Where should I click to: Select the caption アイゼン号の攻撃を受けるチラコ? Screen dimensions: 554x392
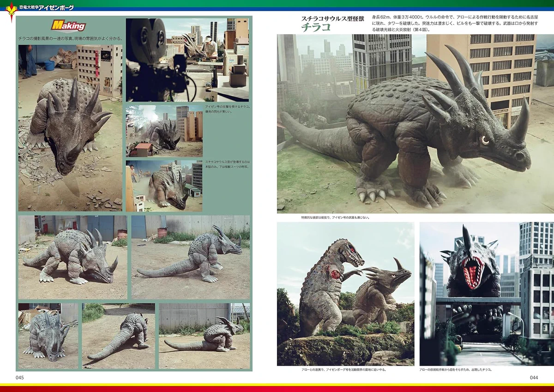(227, 110)
